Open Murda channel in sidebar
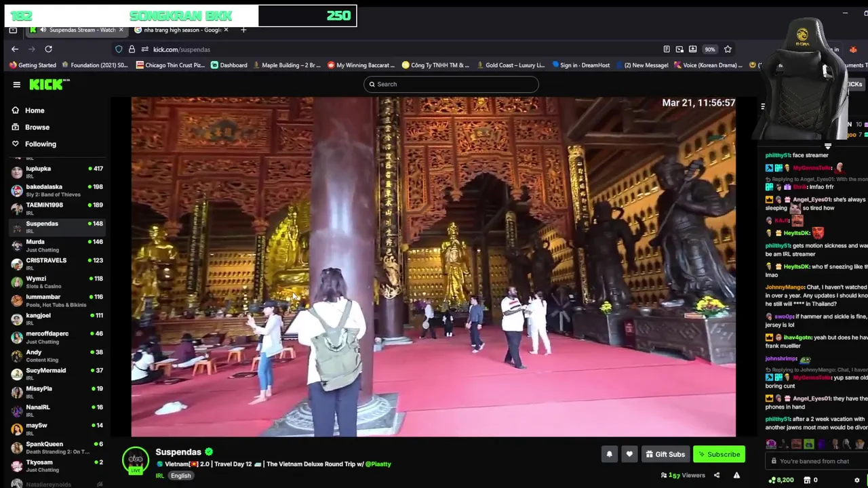868x488 pixels. click(x=57, y=245)
